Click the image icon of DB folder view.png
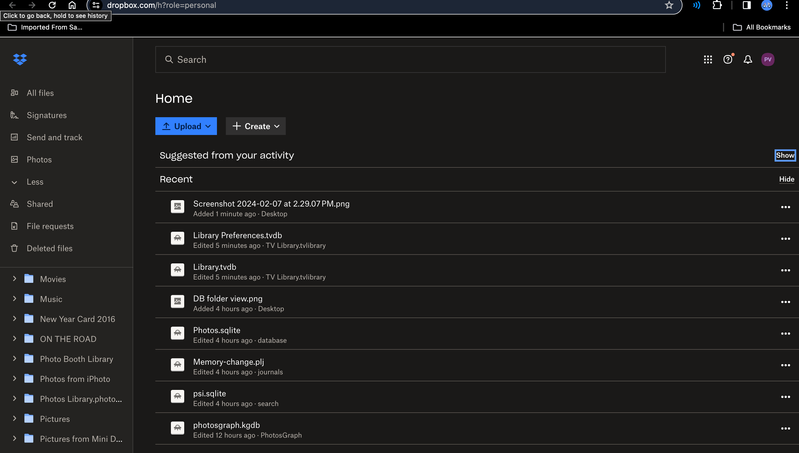Viewport: 799px width, 453px height. coord(177,302)
